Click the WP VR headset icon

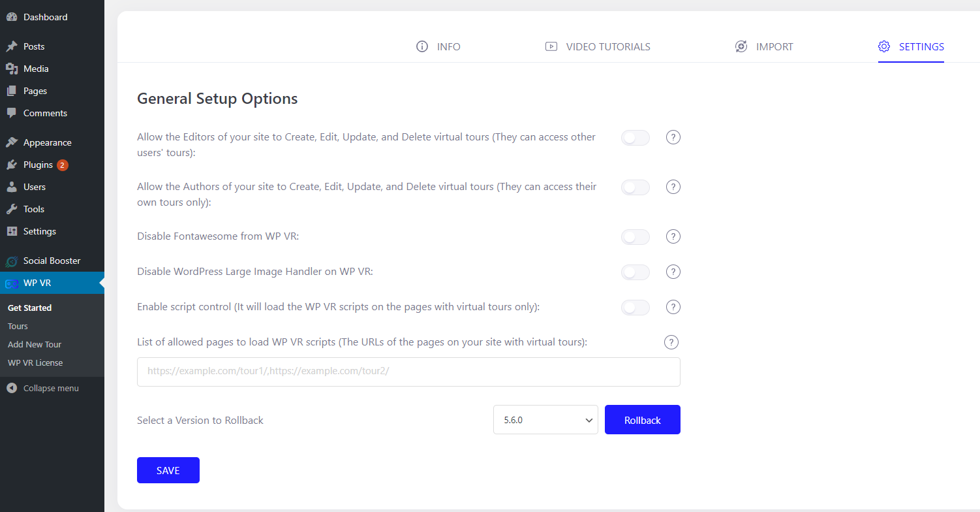[12, 283]
